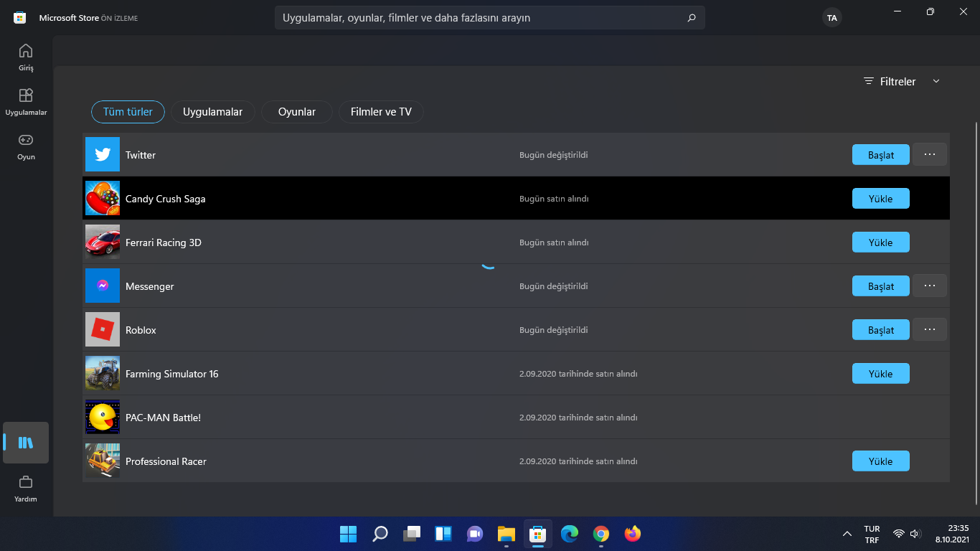This screenshot has width=980, height=551.
Task: Click the Candy Crush Saga app icon
Action: click(x=103, y=198)
